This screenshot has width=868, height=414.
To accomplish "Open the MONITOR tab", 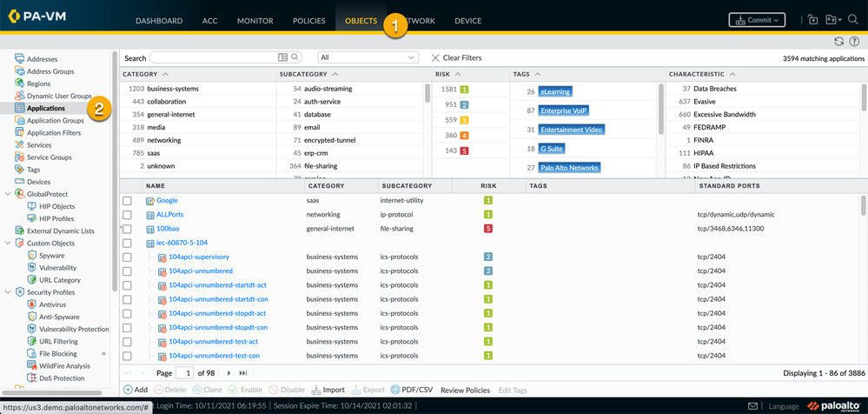I will [255, 21].
